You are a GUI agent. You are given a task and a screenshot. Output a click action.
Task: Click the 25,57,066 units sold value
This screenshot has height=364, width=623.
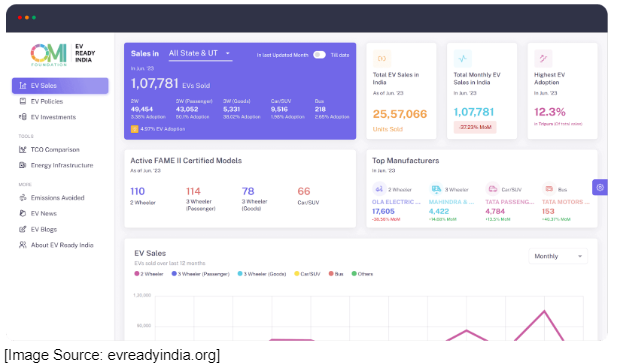tap(400, 114)
